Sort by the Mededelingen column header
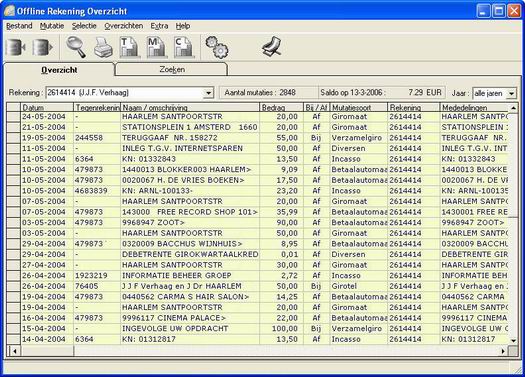525x377 pixels. click(x=474, y=107)
